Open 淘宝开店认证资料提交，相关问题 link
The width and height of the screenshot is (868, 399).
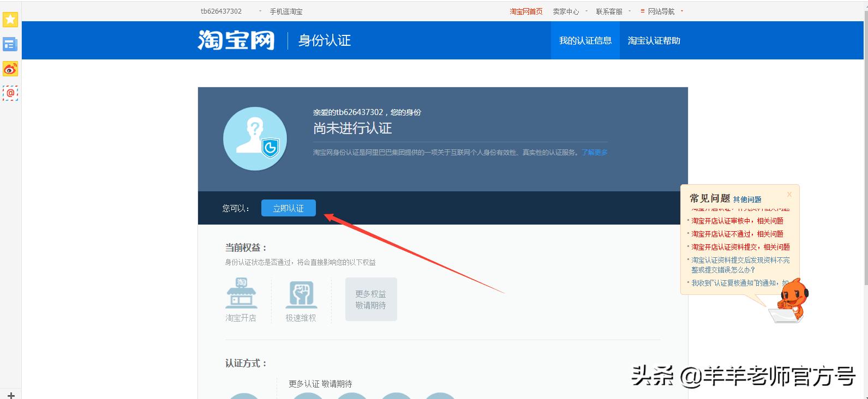740,247
